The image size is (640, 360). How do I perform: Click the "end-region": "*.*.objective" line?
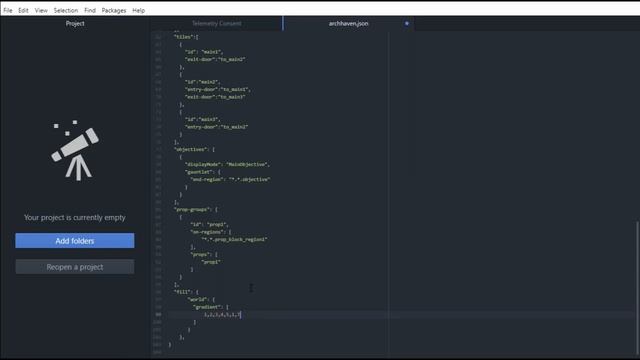point(230,179)
